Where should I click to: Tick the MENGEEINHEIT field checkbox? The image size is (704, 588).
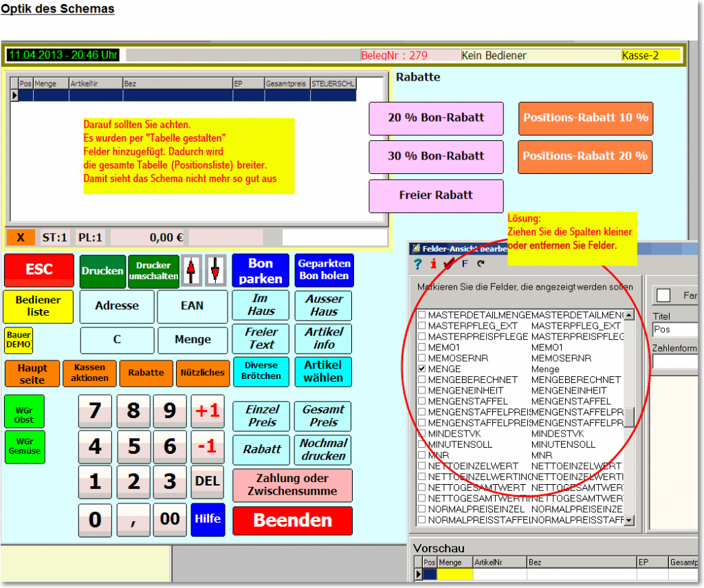click(422, 391)
